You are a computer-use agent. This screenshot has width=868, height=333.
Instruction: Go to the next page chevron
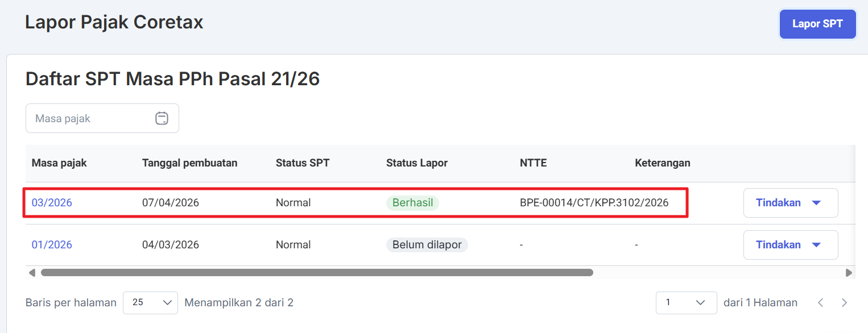[845, 303]
